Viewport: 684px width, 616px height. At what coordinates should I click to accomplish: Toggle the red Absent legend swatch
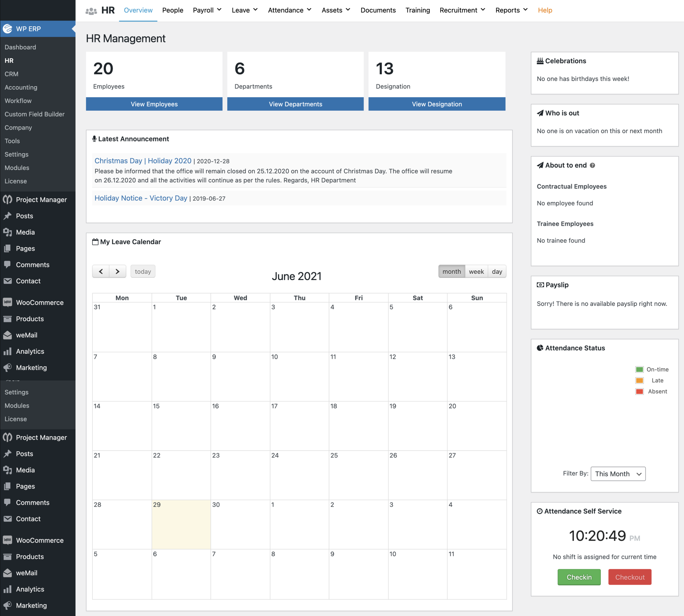tap(639, 391)
